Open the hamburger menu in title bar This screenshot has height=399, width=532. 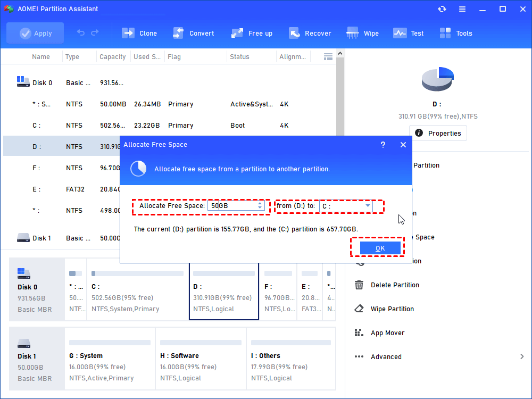pos(462,9)
